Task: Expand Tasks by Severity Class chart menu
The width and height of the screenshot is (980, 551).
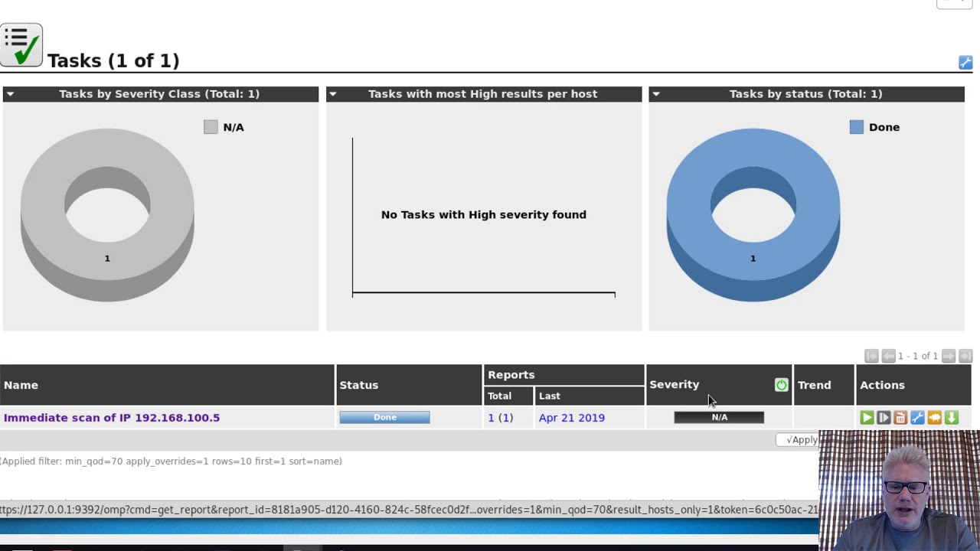Action: coord(10,94)
